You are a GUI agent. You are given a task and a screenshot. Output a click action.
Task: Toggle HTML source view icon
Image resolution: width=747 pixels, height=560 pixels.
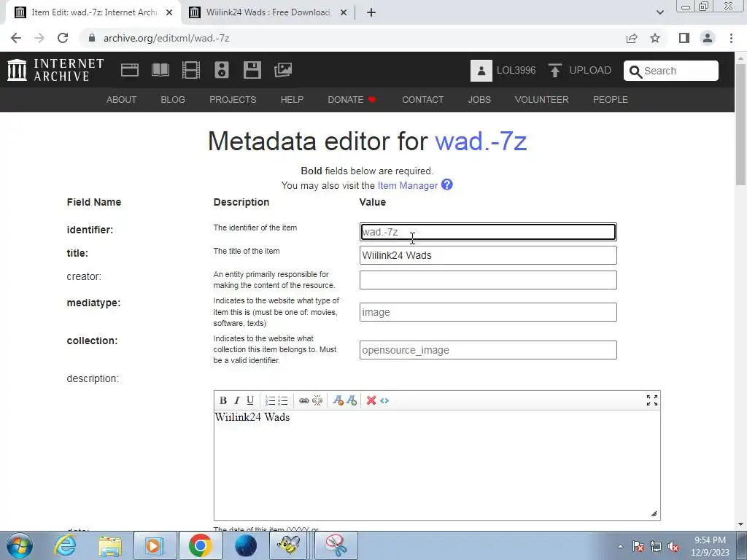tap(384, 400)
